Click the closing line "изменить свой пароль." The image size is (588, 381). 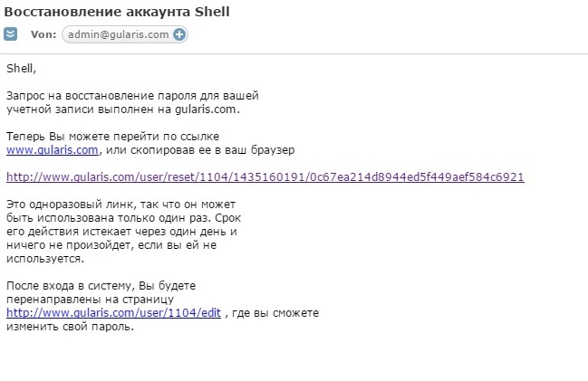coord(70,326)
